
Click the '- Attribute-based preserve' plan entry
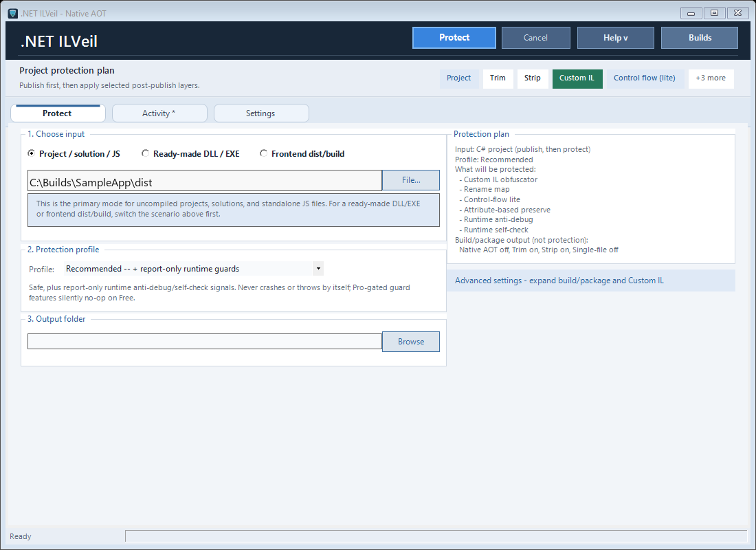click(x=504, y=210)
